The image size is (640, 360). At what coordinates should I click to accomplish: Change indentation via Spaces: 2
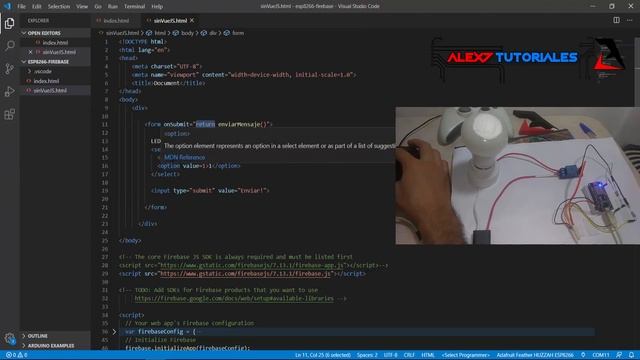pos(367,355)
